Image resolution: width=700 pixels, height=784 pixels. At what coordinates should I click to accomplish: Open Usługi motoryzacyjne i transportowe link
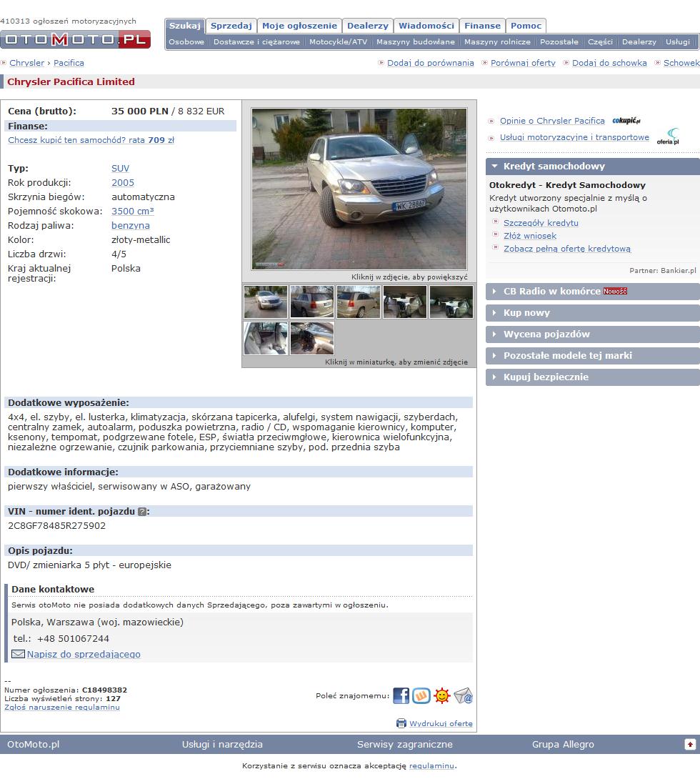pyautogui.click(x=574, y=137)
